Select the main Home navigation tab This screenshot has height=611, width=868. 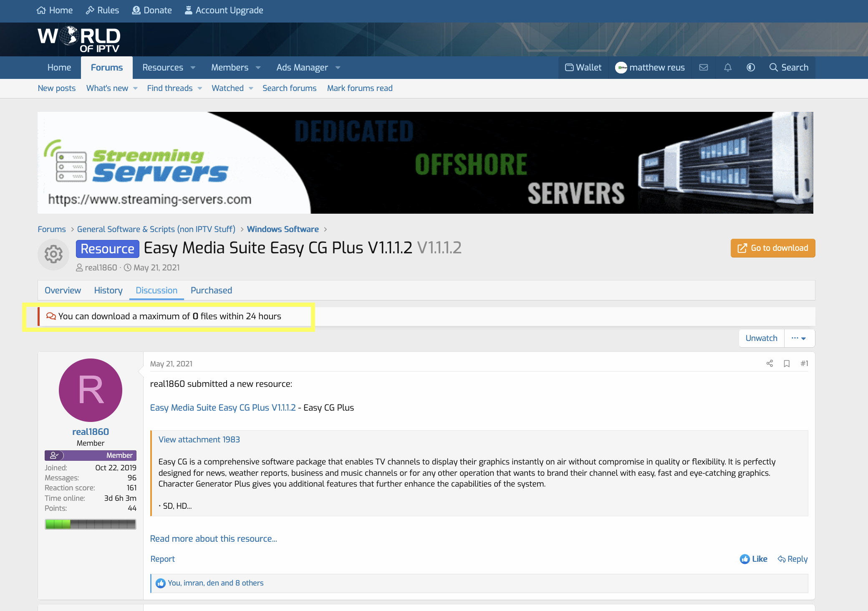(x=59, y=67)
